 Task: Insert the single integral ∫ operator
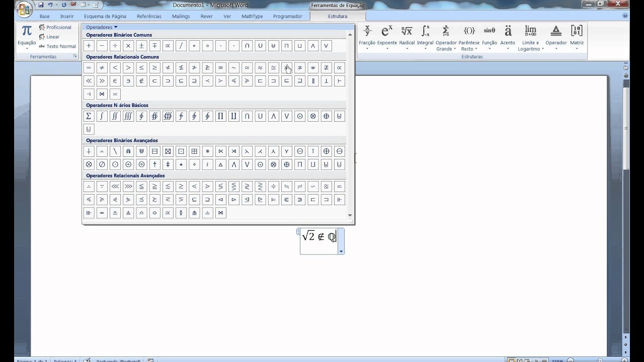102,116
